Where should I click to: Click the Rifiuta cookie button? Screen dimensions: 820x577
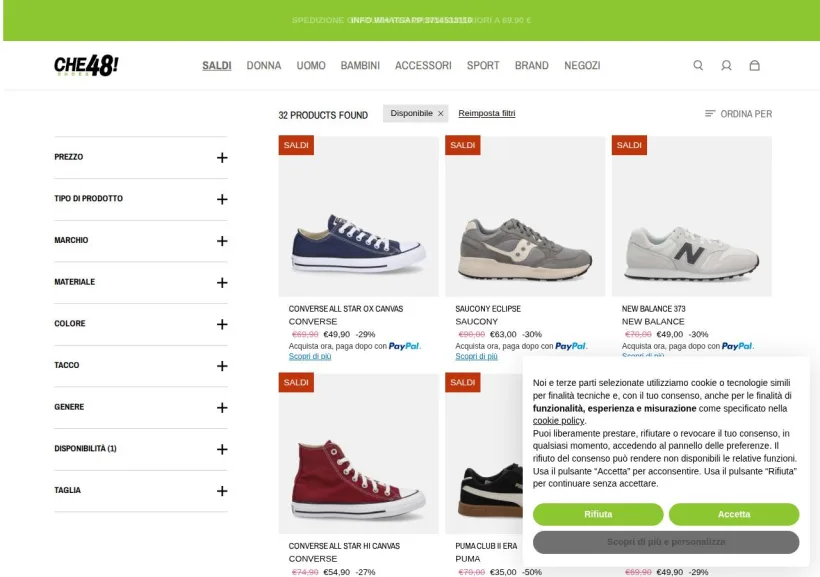click(x=598, y=514)
